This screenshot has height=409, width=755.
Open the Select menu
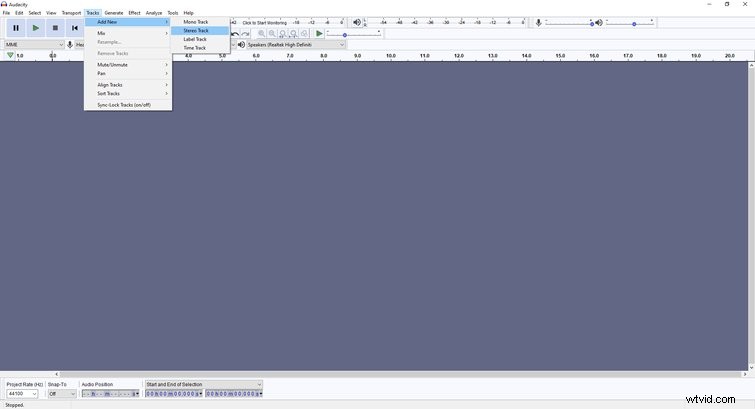tap(35, 13)
